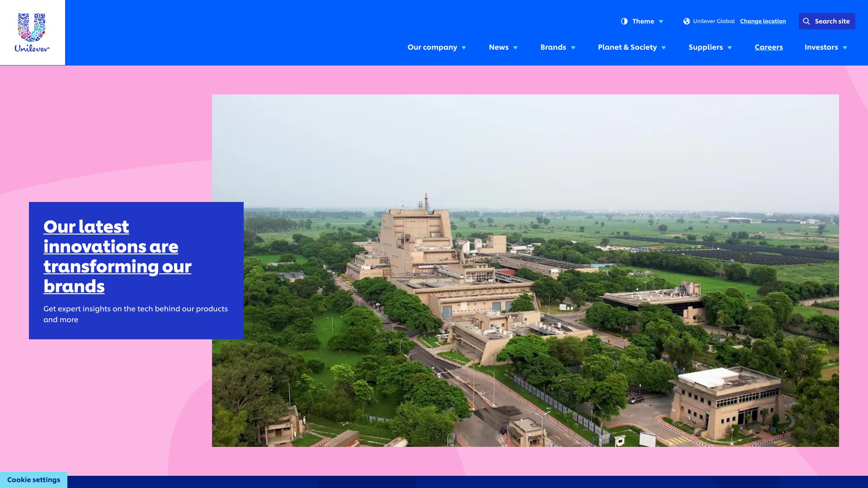The image size is (868, 488).
Task: Click the Brands dropdown arrow
Action: point(573,48)
